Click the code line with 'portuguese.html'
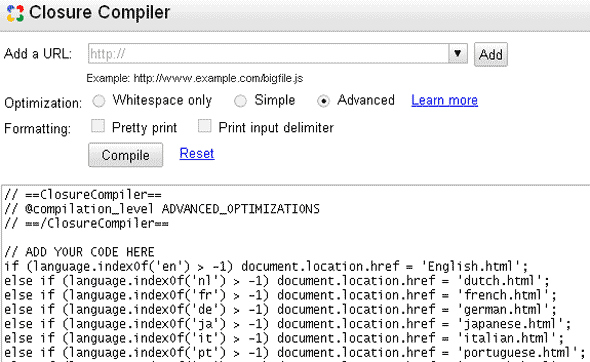 pyautogui.click(x=295, y=352)
